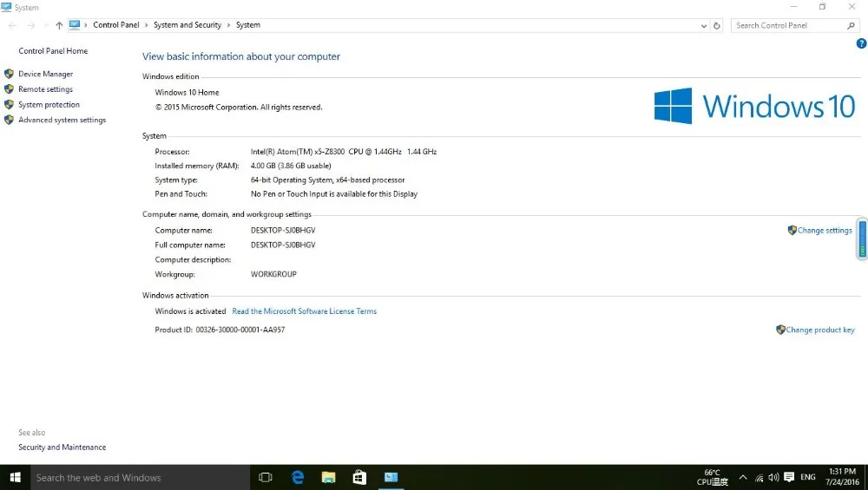Viewport: 868px width, 490px height.
Task: Click the Device Manager shield icon
Action: tap(9, 74)
